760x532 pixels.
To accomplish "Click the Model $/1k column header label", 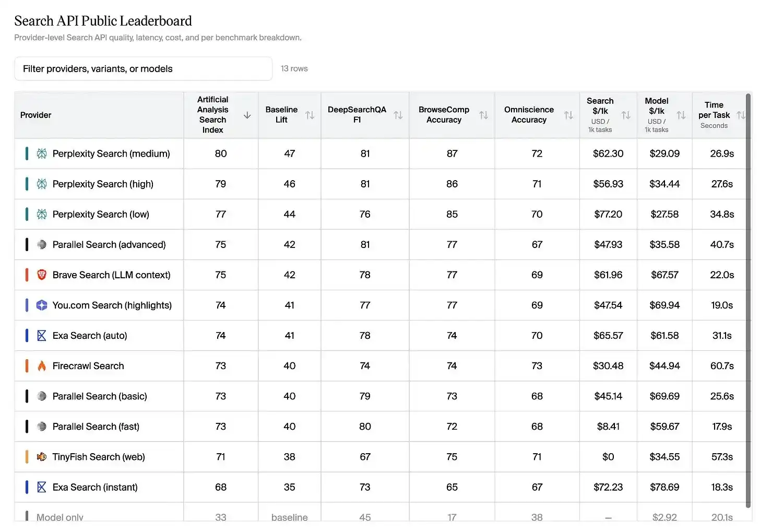I will (657, 106).
